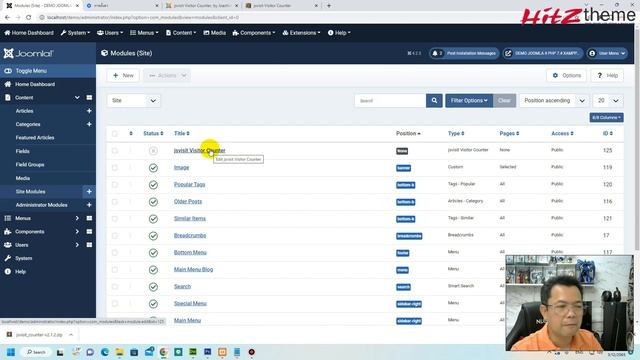Select the Image module checkbox
This screenshot has width=640, height=360.
pos(115,168)
